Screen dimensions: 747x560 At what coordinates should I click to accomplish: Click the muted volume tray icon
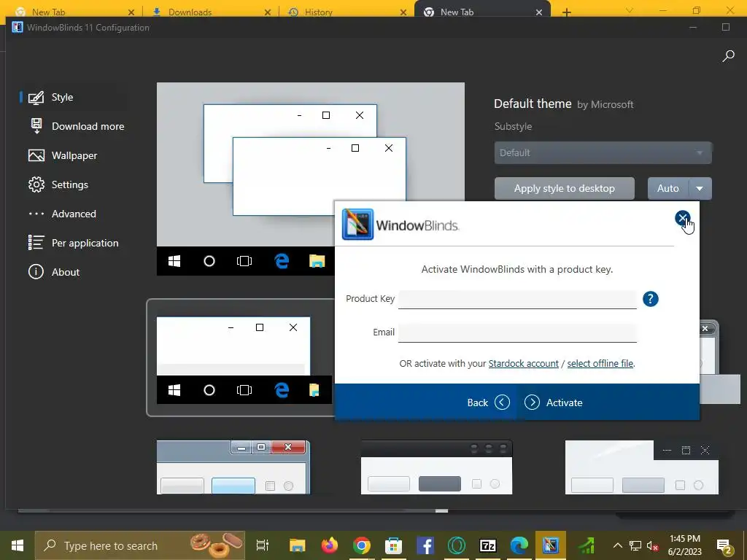click(653, 545)
